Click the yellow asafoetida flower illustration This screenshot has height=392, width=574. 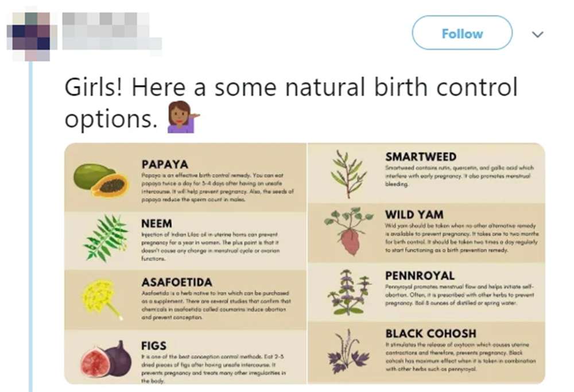(101, 298)
